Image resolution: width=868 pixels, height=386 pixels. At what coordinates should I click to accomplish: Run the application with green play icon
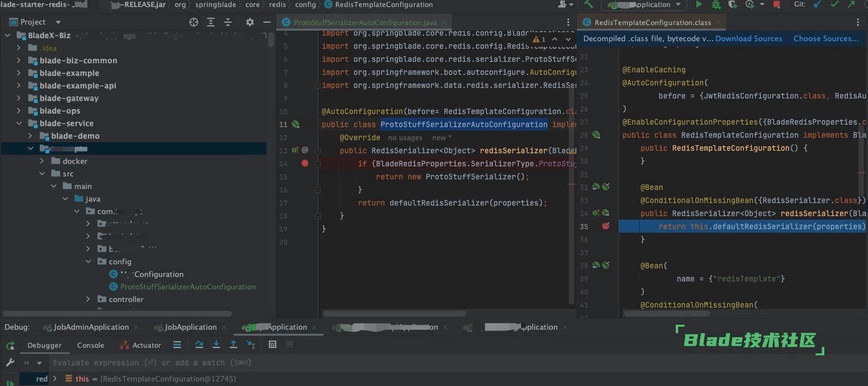tap(698, 5)
